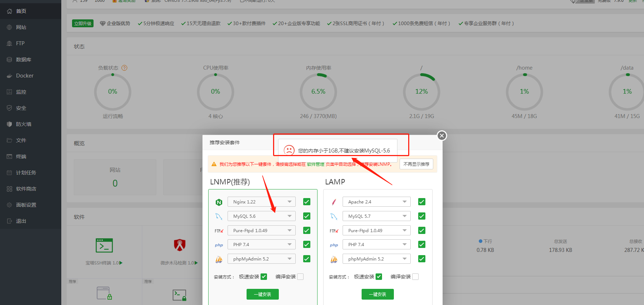Uncheck the MySQL 5.6 checkbox in LNMP
644x305 pixels.
[x=307, y=216]
